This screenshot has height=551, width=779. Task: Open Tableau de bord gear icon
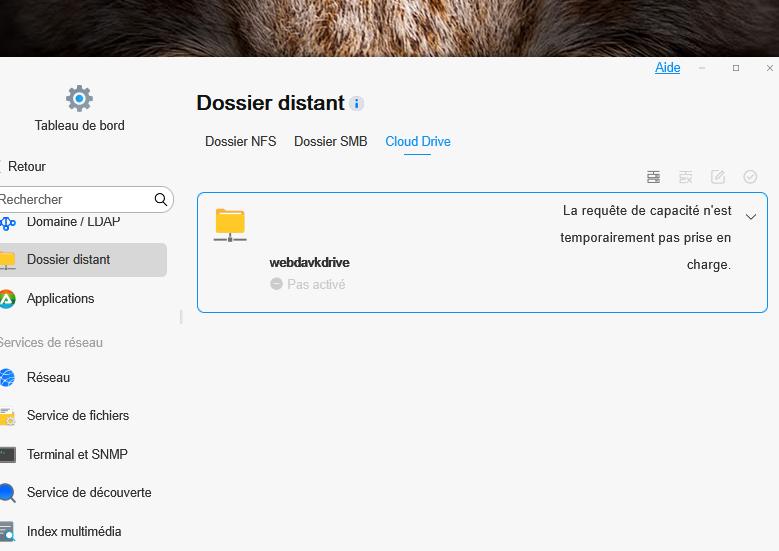[x=79, y=98]
